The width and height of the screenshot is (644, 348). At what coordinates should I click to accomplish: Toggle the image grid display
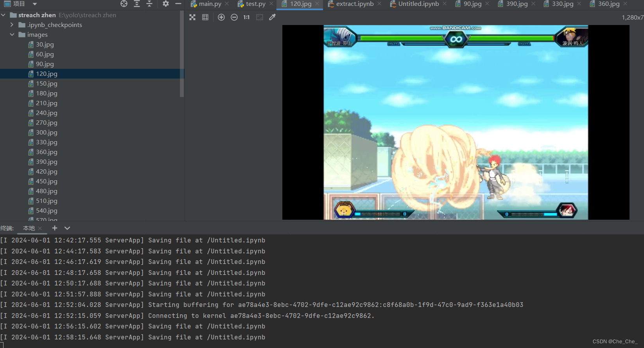coord(205,17)
